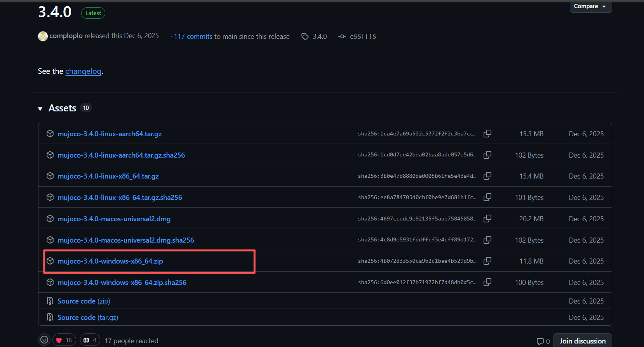Collapse the Assets section triangle
The width and height of the screenshot is (644, 347).
(40, 109)
